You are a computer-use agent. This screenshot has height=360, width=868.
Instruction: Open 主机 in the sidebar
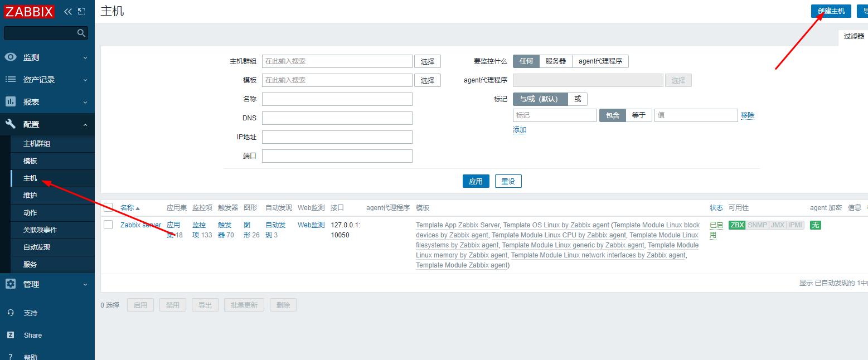coord(30,178)
